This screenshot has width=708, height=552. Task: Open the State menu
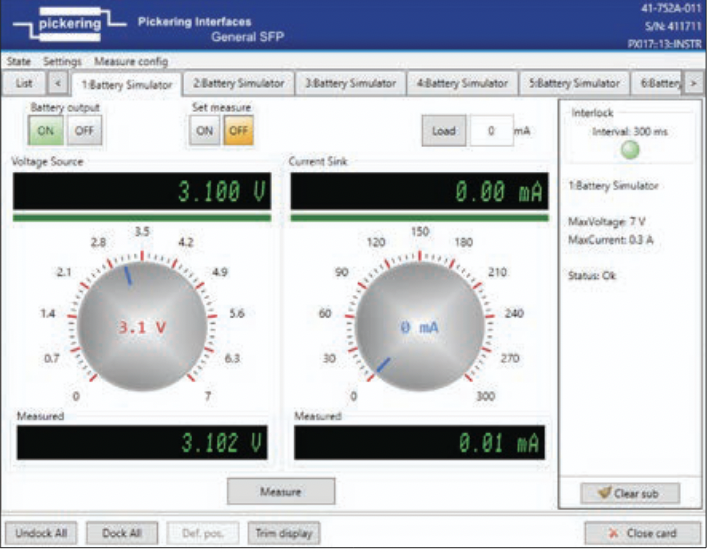tap(18, 61)
